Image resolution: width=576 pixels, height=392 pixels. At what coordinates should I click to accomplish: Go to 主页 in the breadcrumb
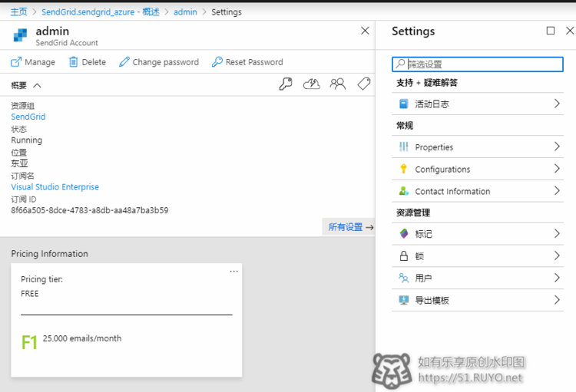click(x=18, y=12)
